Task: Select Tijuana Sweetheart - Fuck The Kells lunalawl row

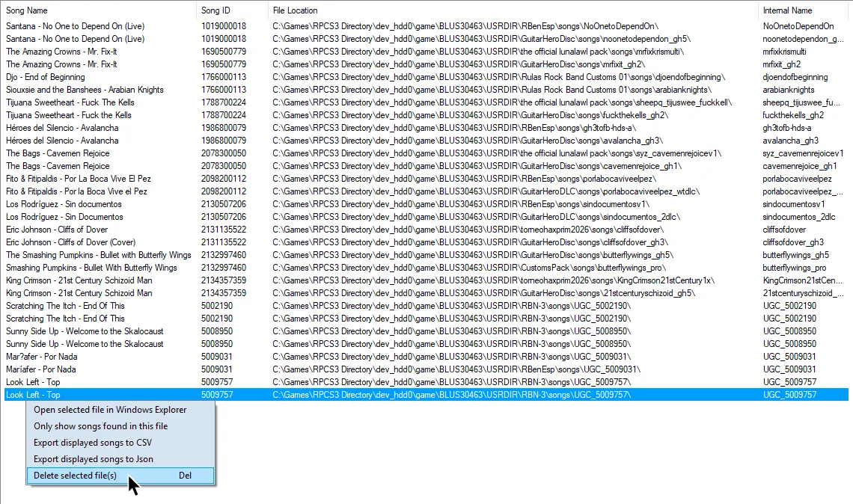Action: point(426,102)
